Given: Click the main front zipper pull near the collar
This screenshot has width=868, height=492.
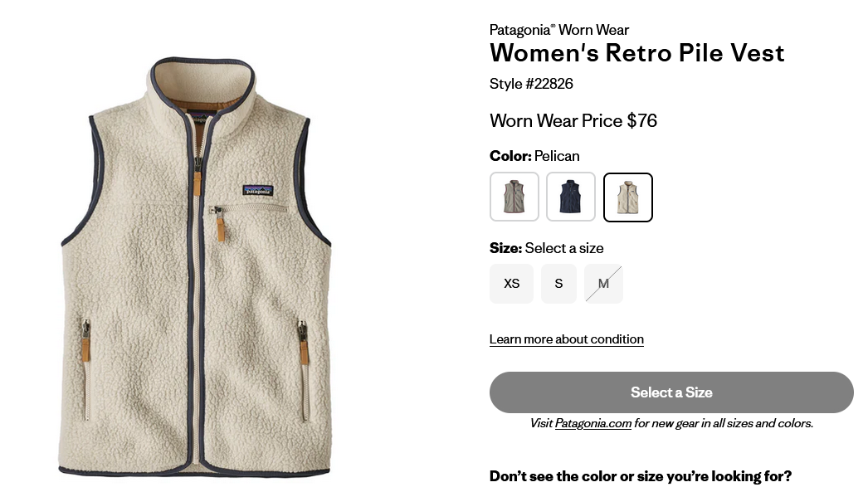Looking at the screenshot, I should coord(197,178).
